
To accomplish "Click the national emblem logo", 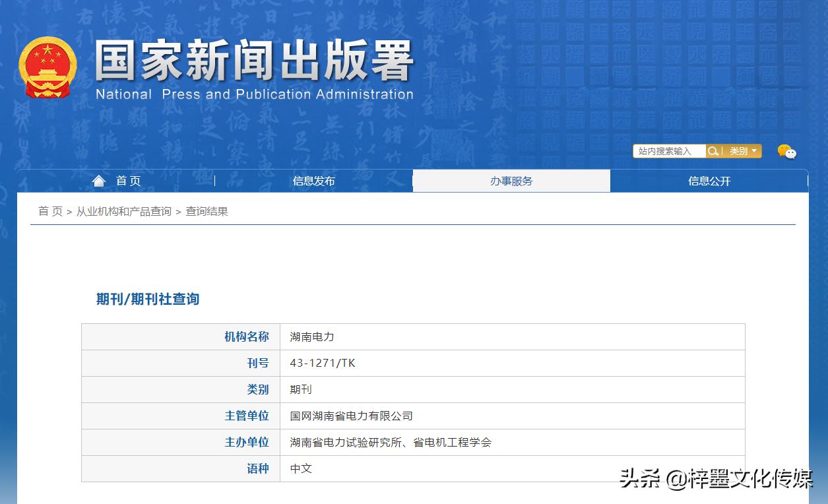I will [48, 68].
